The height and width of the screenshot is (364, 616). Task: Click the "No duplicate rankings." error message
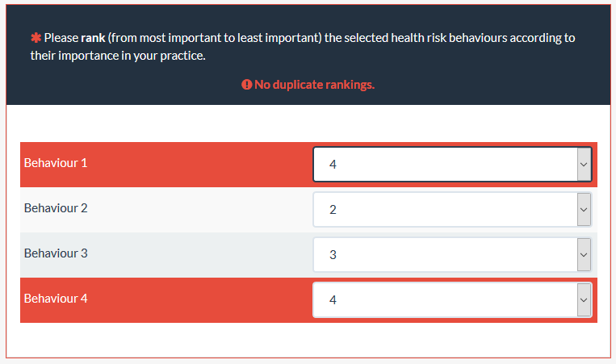[x=314, y=85]
